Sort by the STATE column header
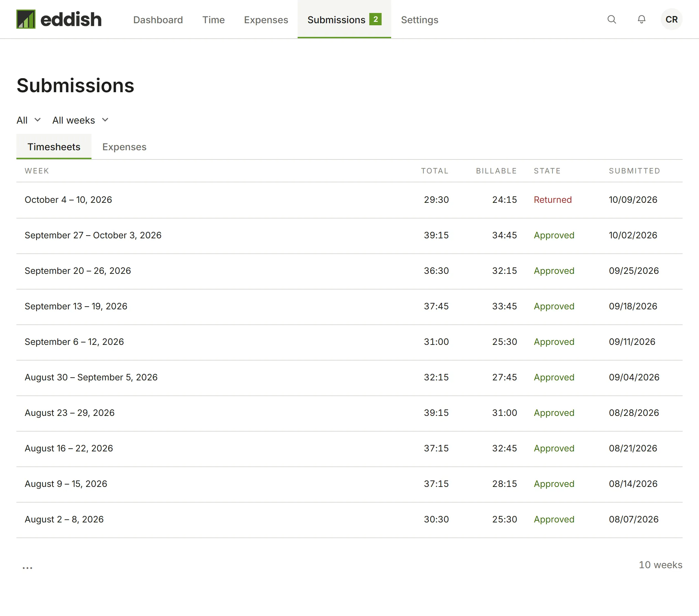Screen dimensions: 699x616 [547, 171]
